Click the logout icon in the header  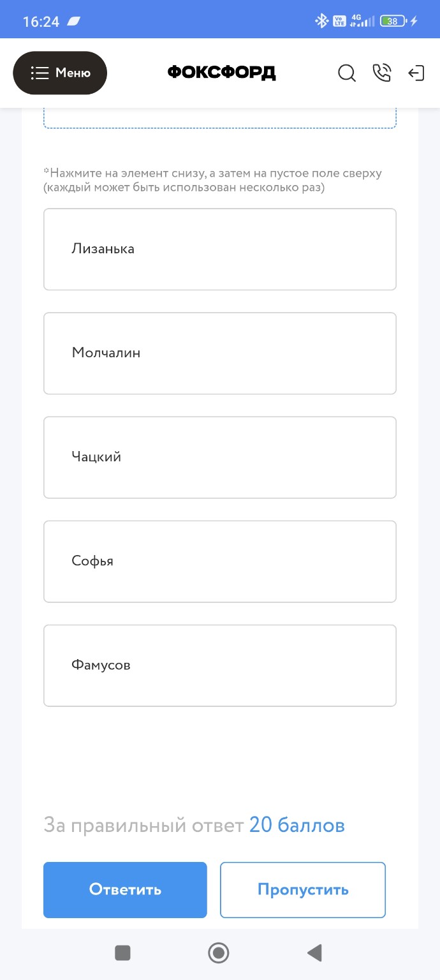coord(416,73)
